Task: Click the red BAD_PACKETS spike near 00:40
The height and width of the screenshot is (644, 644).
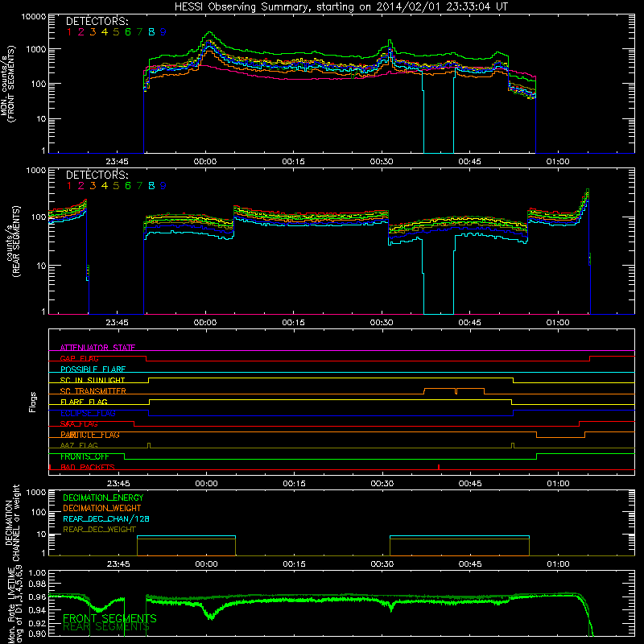Action: click(x=439, y=467)
